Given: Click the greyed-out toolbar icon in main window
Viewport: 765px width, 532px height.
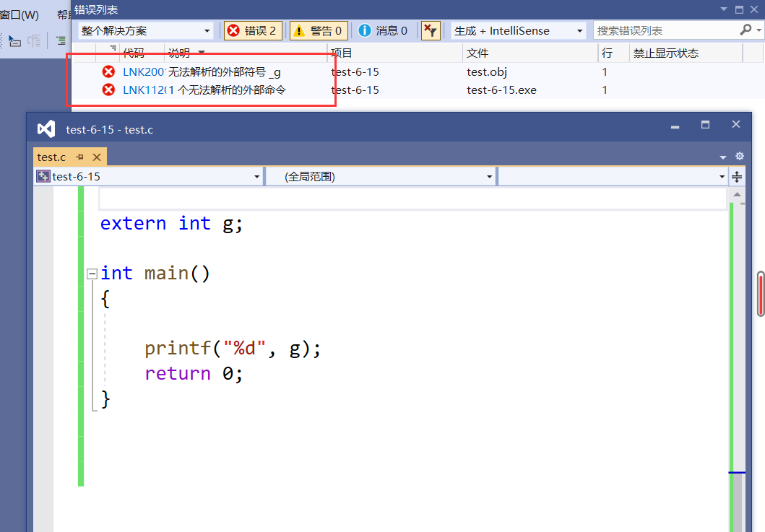Looking at the screenshot, I should coord(34,40).
